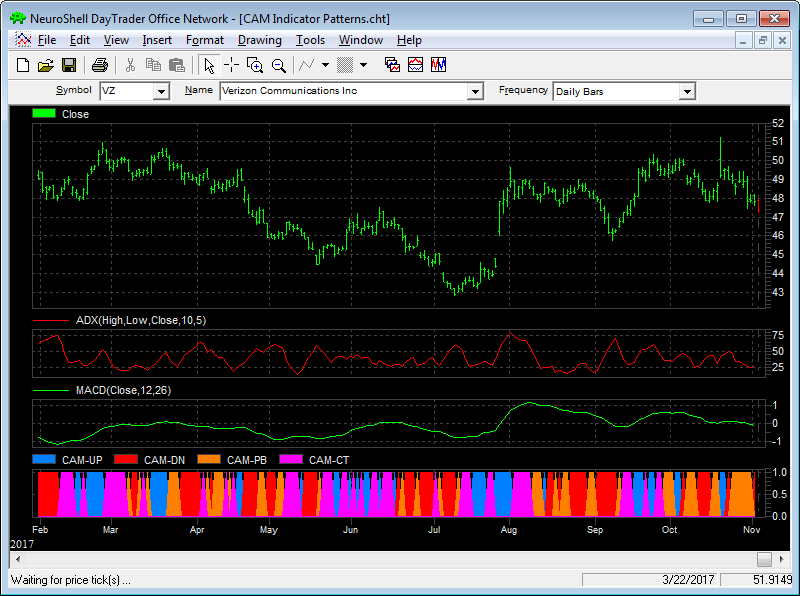Open the line tool dropdown arrow
800x596 pixels.
pos(326,65)
